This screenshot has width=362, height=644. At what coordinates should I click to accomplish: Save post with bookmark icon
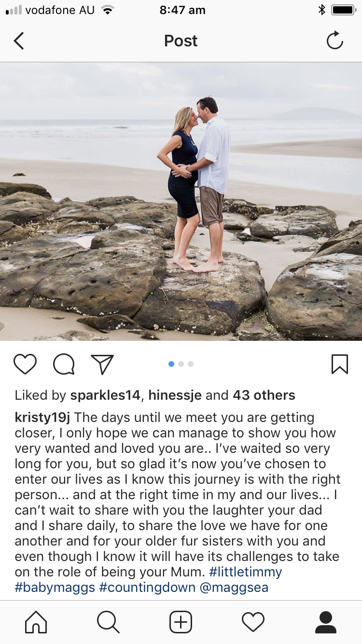tap(340, 364)
